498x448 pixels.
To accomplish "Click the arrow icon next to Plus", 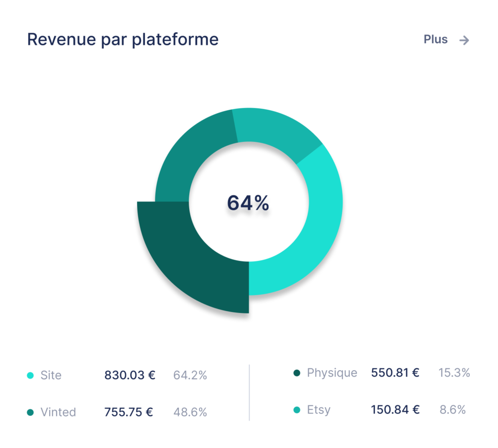I will pos(464,40).
